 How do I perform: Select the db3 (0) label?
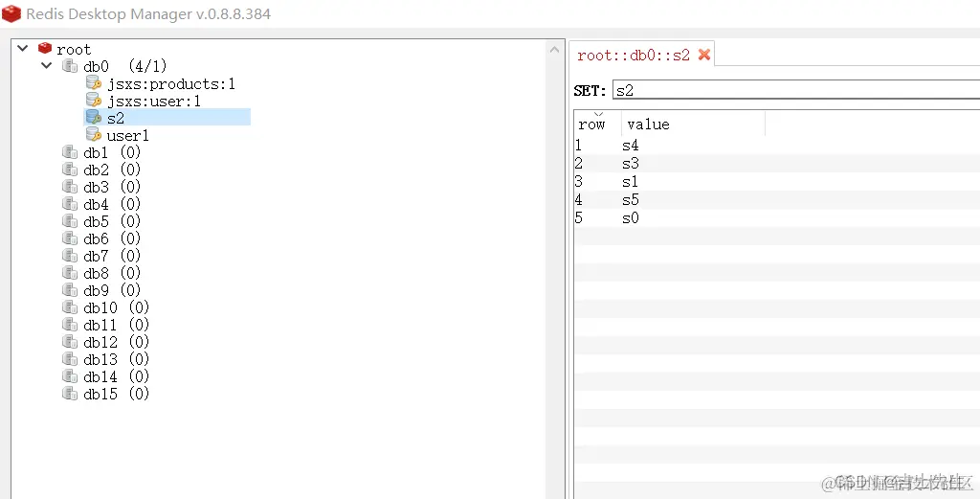click(112, 187)
